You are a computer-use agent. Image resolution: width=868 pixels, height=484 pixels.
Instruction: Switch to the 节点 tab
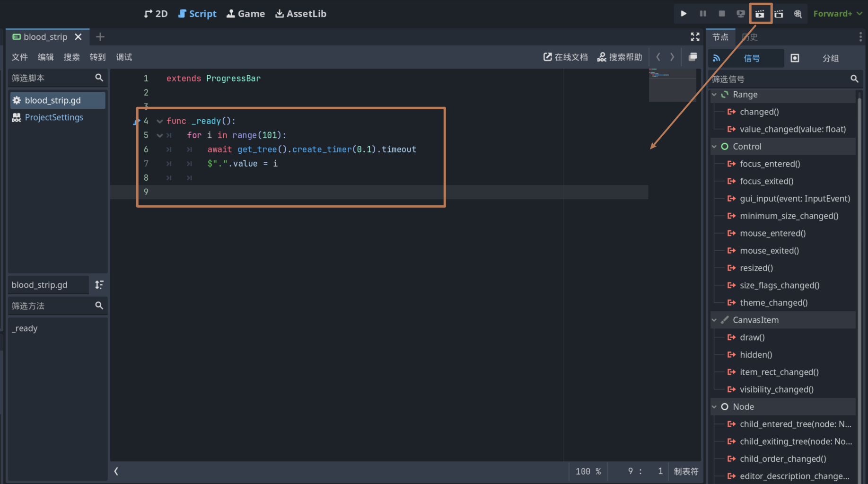tap(720, 37)
